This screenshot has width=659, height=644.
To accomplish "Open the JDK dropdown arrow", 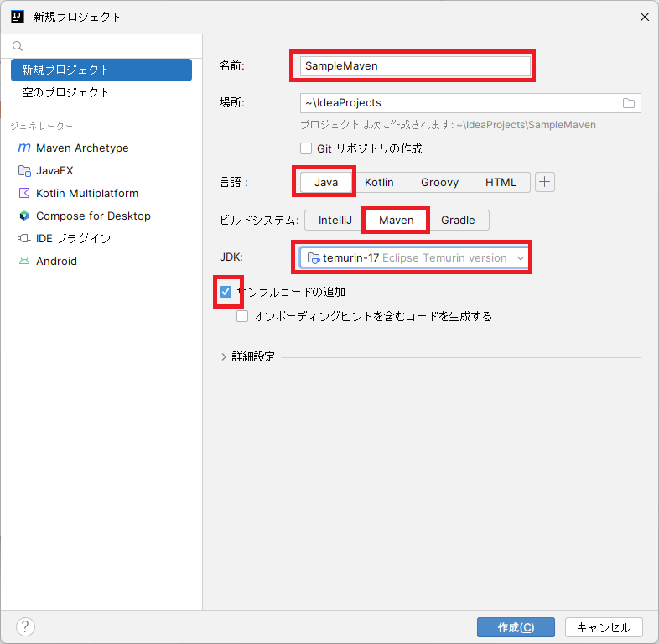I will click(521, 258).
